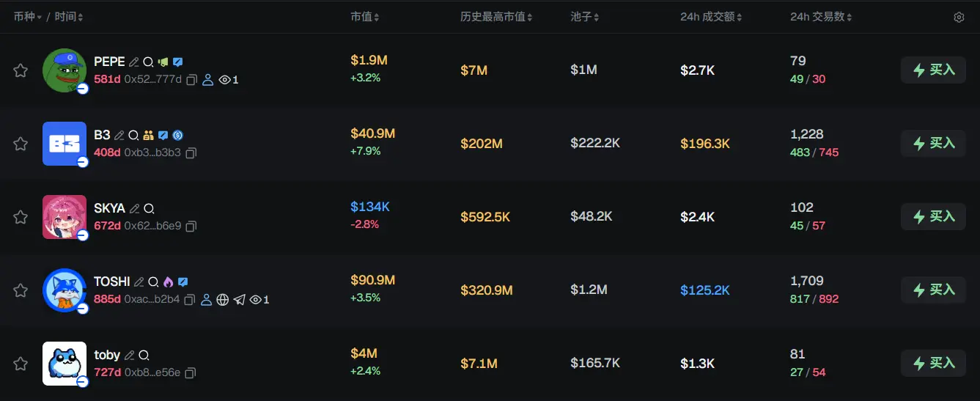Image resolution: width=980 pixels, height=401 pixels.
Task: Favorite the PEPE token with star
Action: click(21, 70)
